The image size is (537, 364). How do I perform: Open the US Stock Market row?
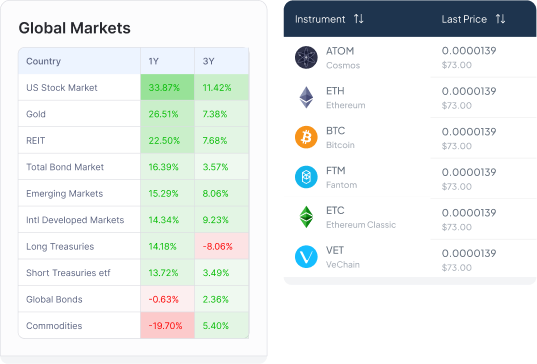tap(134, 88)
